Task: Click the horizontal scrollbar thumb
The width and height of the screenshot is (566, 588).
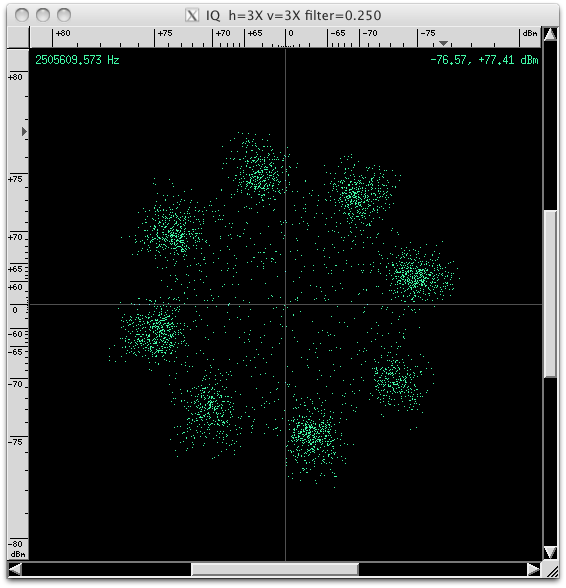Action: 275,569
